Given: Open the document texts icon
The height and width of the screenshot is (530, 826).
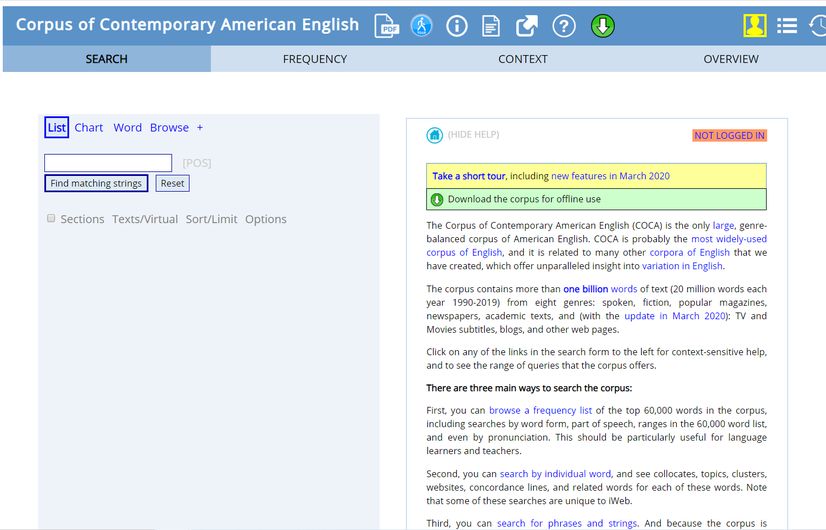Looking at the screenshot, I should (x=491, y=26).
